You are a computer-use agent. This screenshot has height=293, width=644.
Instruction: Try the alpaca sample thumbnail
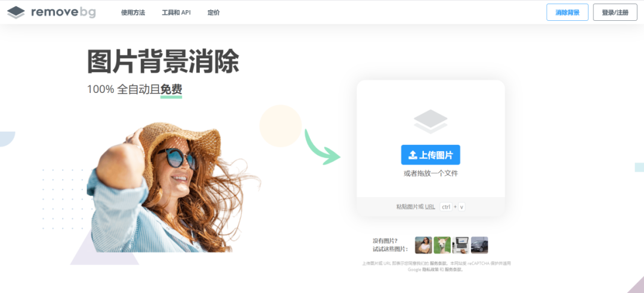click(x=442, y=245)
